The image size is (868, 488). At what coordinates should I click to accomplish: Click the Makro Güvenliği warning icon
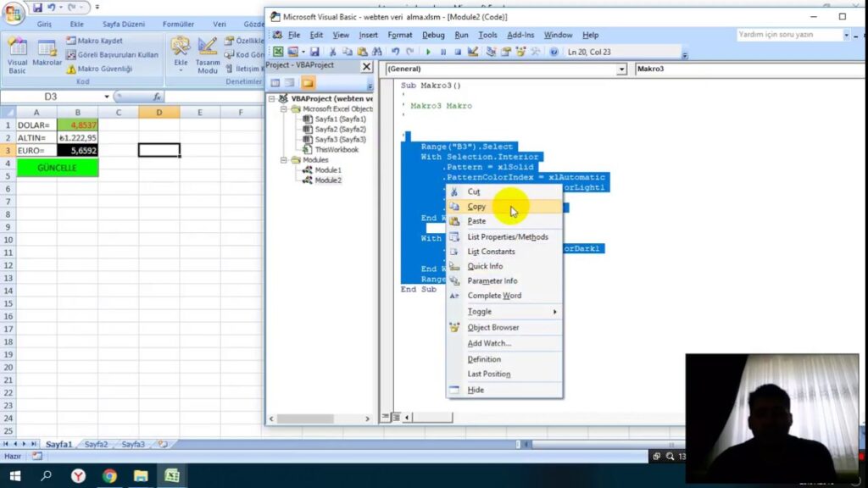71,69
